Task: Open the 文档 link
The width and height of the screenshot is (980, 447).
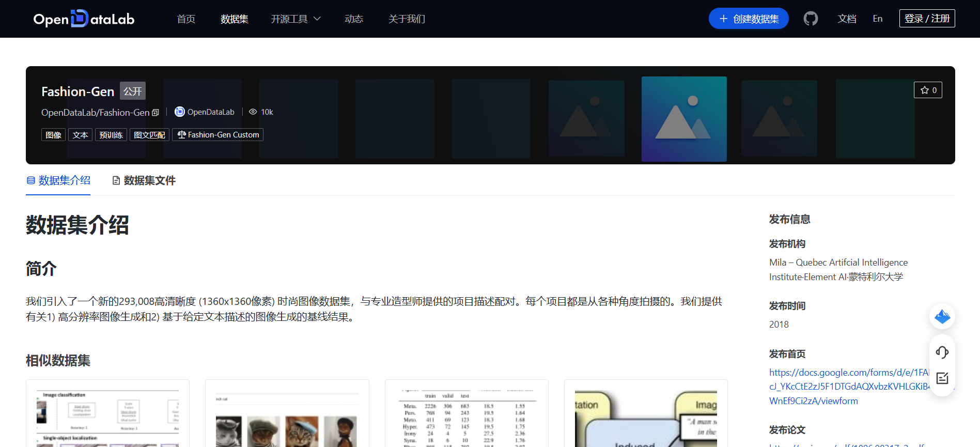Action: pos(847,19)
